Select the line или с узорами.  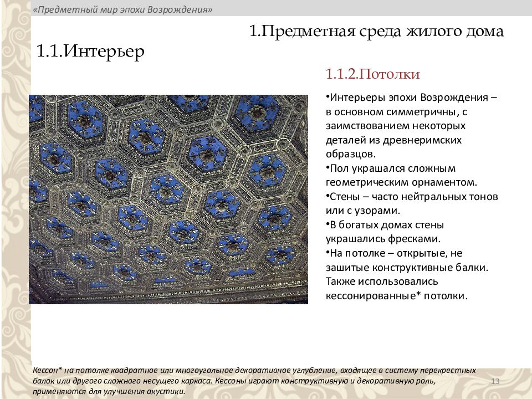362,211
